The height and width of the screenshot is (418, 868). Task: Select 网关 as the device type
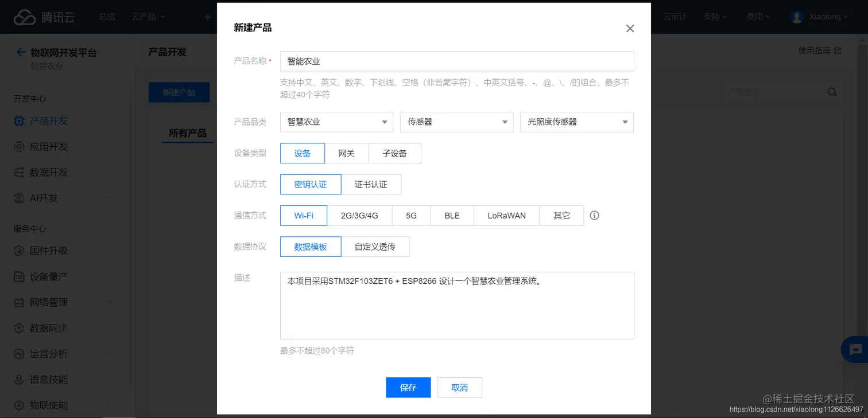point(347,153)
